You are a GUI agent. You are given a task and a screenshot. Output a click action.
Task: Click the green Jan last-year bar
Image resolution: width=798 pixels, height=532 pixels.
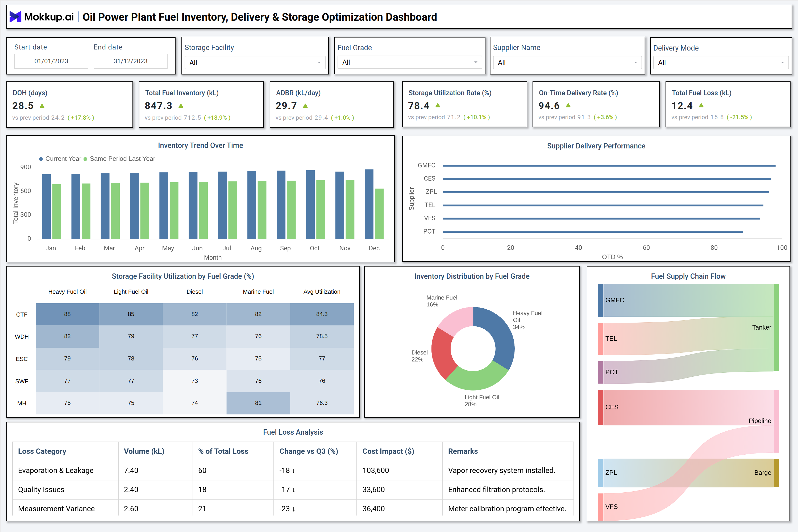tap(57, 212)
